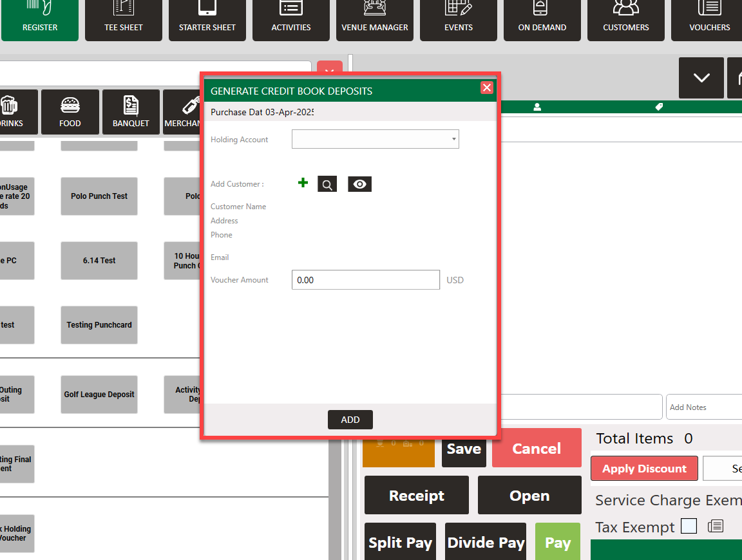Screen dimensions: 742x560
Task: Select the Merchandise category
Action: (182, 112)
